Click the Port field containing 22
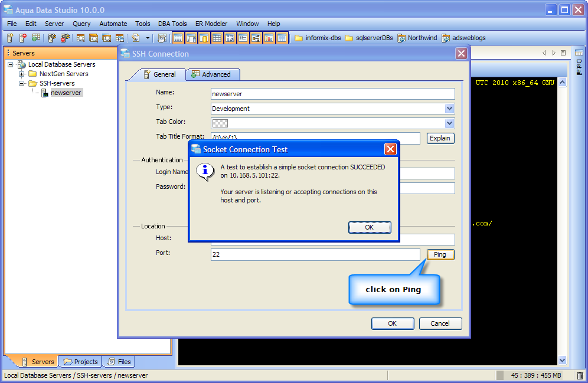Image resolution: width=588 pixels, height=383 pixels. click(x=315, y=254)
